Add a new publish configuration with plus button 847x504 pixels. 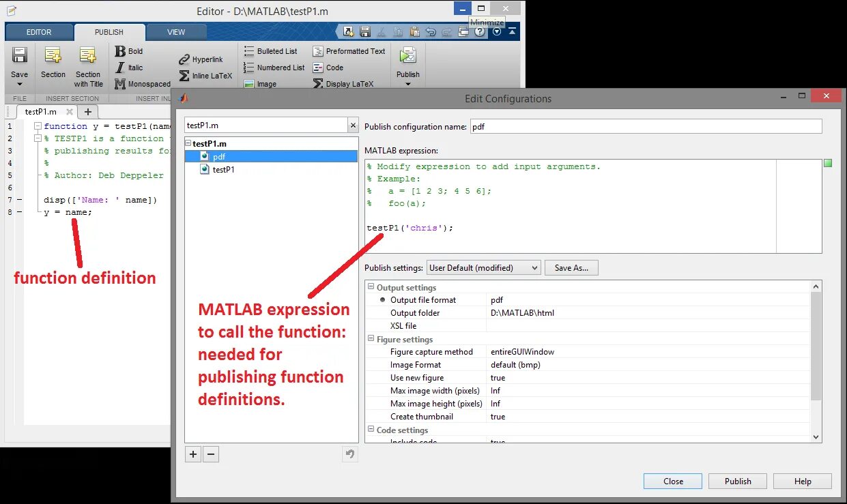click(x=193, y=454)
